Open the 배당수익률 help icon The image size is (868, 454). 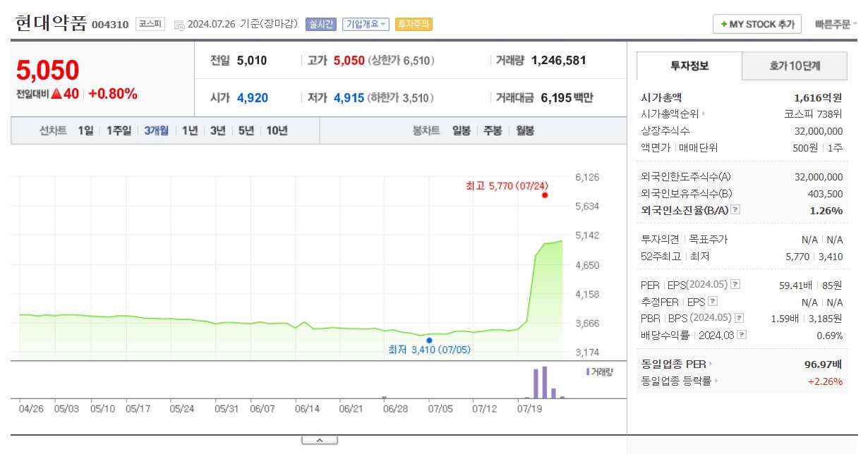click(x=741, y=333)
